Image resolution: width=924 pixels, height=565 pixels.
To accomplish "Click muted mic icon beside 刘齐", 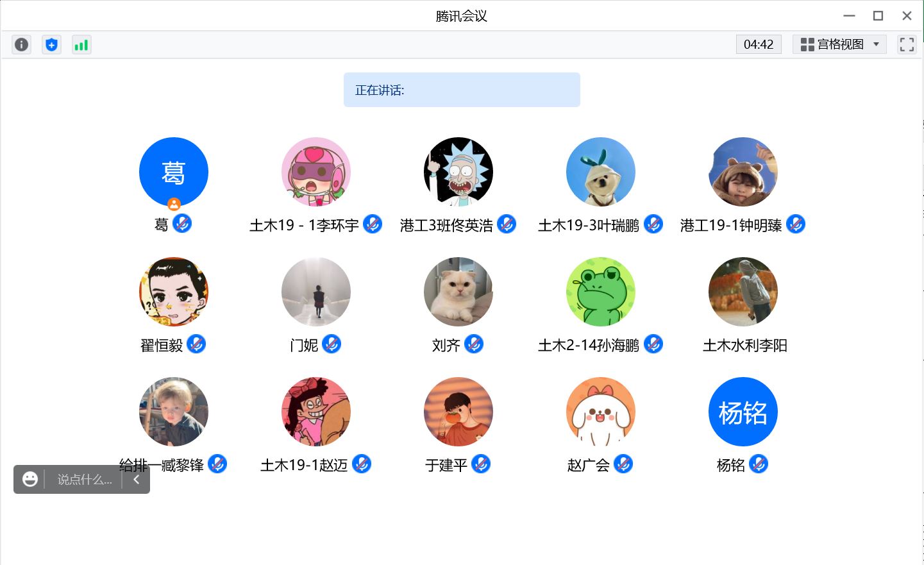I will 474,344.
